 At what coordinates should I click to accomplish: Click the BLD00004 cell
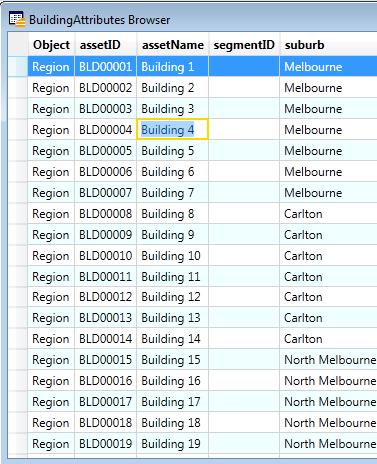coord(106,130)
